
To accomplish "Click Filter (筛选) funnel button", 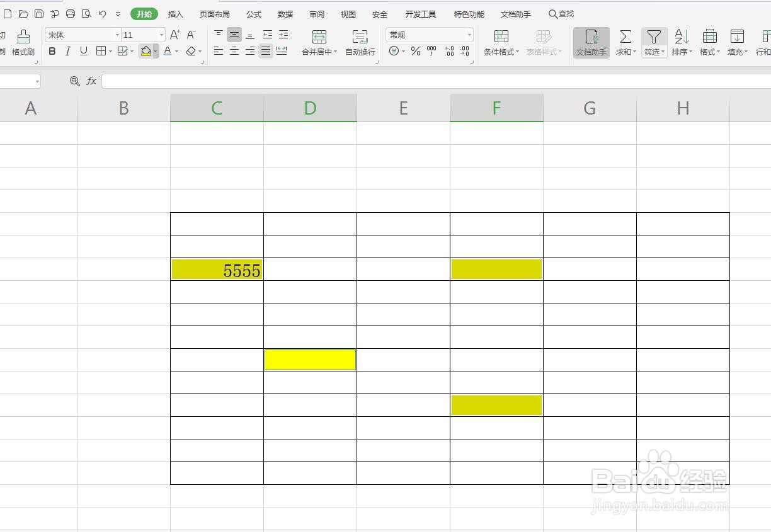I will click(654, 42).
